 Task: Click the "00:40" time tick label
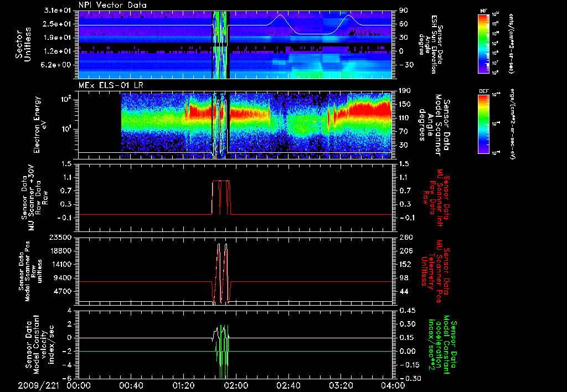click(131, 385)
